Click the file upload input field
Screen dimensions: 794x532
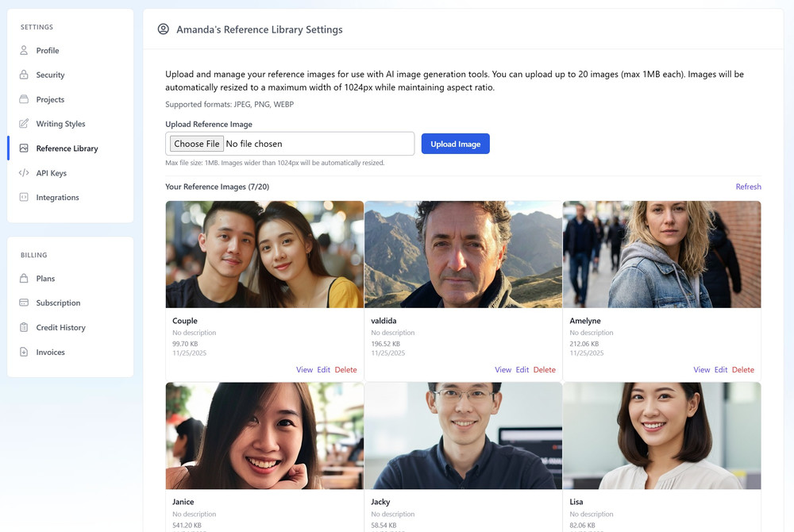[x=290, y=144]
